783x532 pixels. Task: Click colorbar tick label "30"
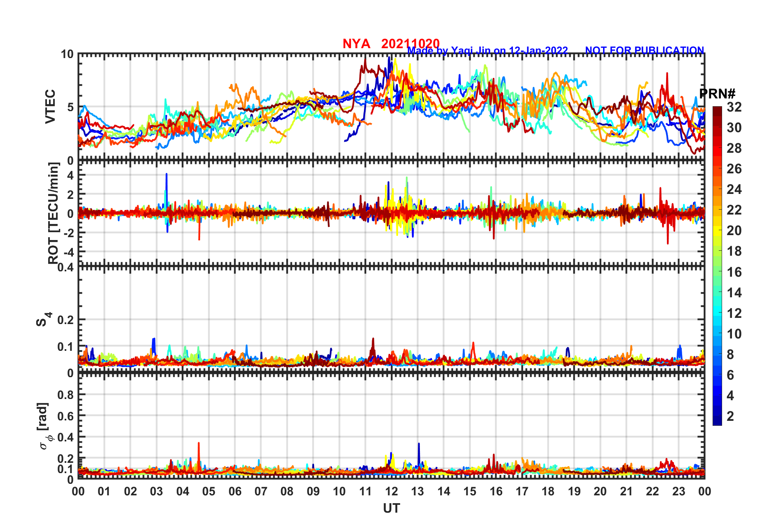(734, 128)
